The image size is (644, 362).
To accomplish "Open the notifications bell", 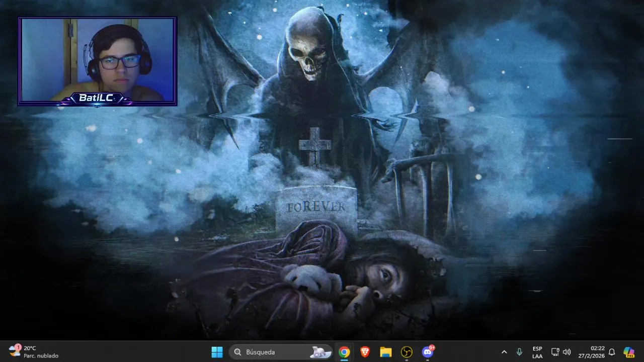I will click(612, 352).
